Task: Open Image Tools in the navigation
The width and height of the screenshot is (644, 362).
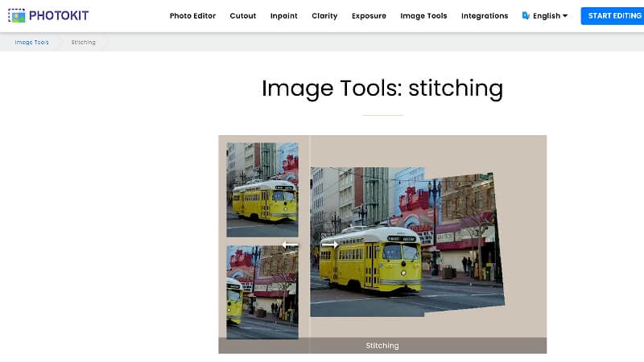Action: click(x=423, y=15)
